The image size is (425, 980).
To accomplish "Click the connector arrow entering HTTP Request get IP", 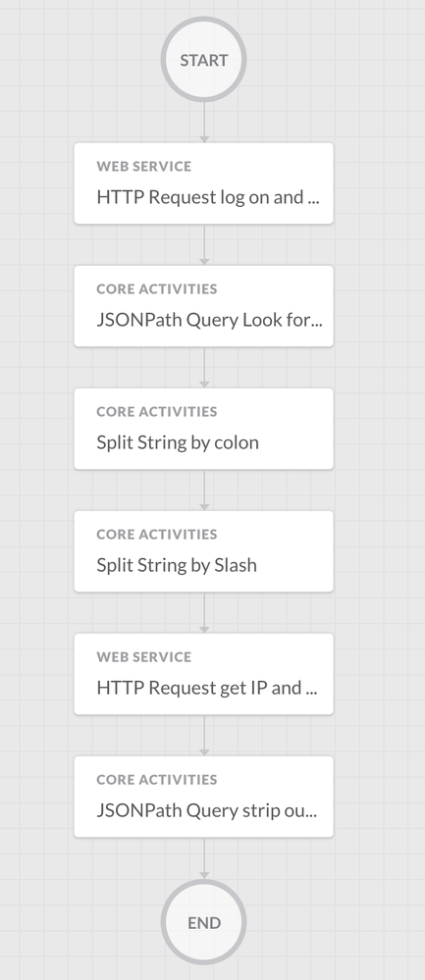I will tap(204, 612).
